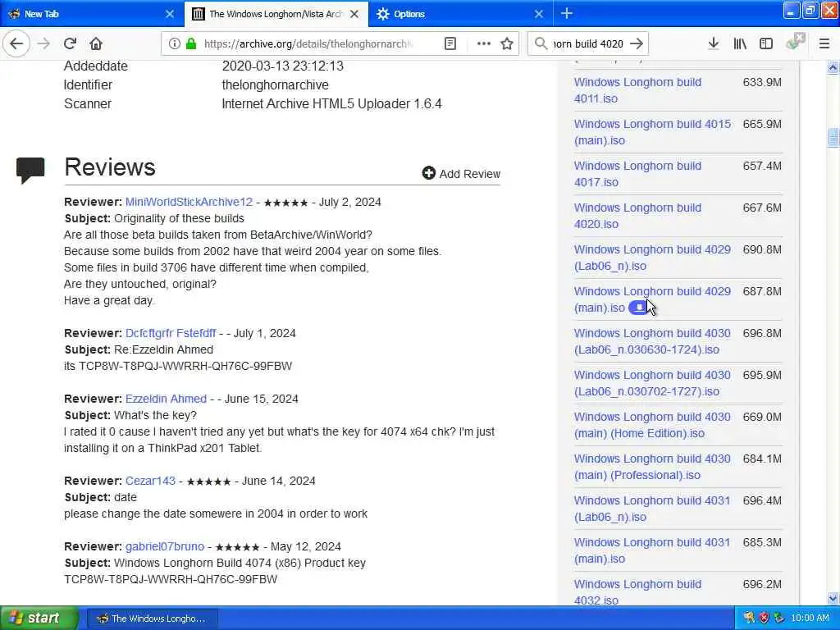This screenshot has width=840, height=630.
Task: Open the Windows Start menu
Action: pyautogui.click(x=39, y=618)
